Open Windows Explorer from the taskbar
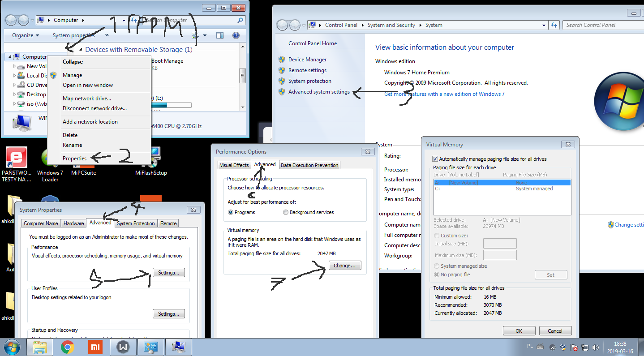This screenshot has height=356, width=644. click(40, 347)
